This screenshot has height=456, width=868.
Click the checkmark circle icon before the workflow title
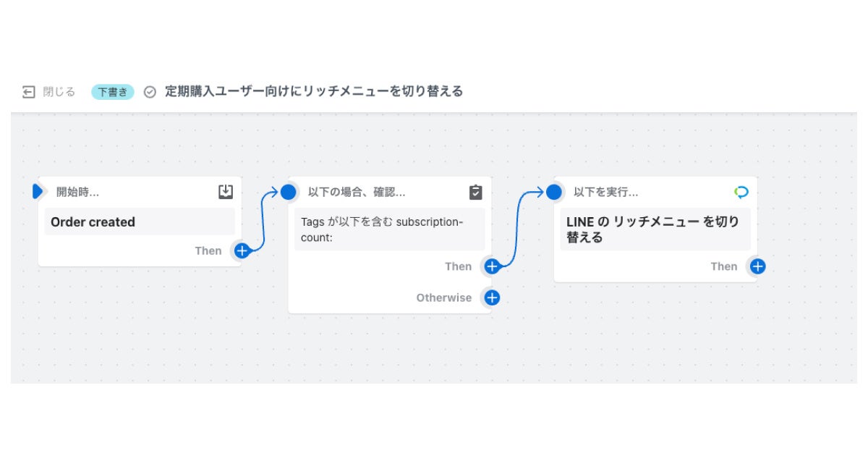pos(150,91)
